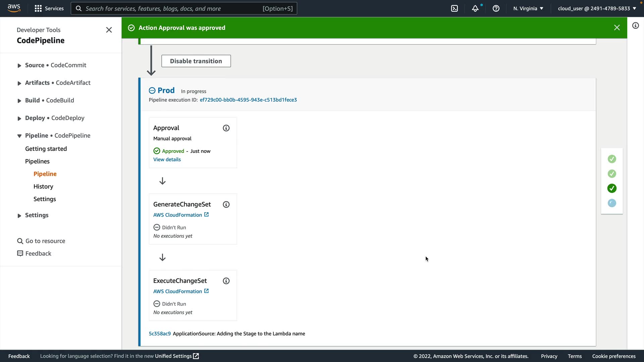Open Approval View details link
The image size is (644, 362).
coord(167,160)
